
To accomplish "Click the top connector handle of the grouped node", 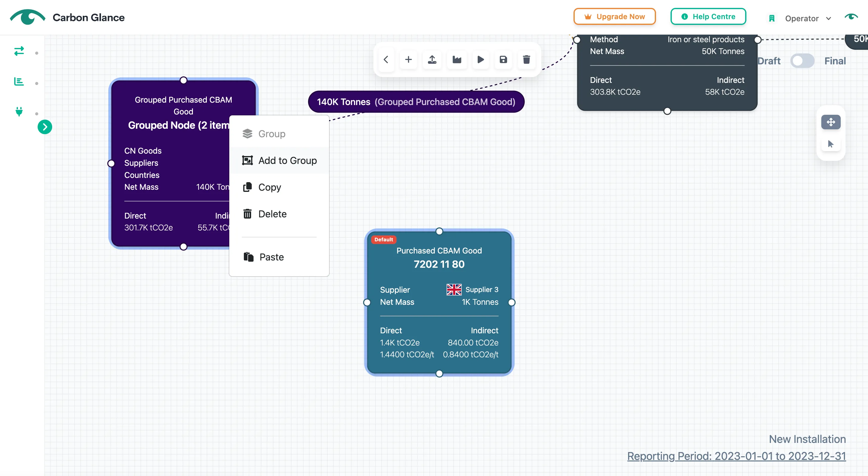I will coord(183,80).
